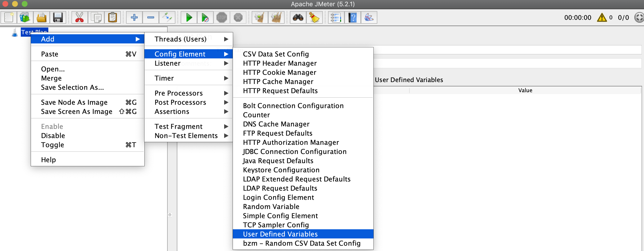Expand the Config Element submenu
The image size is (644, 251).
tap(189, 54)
